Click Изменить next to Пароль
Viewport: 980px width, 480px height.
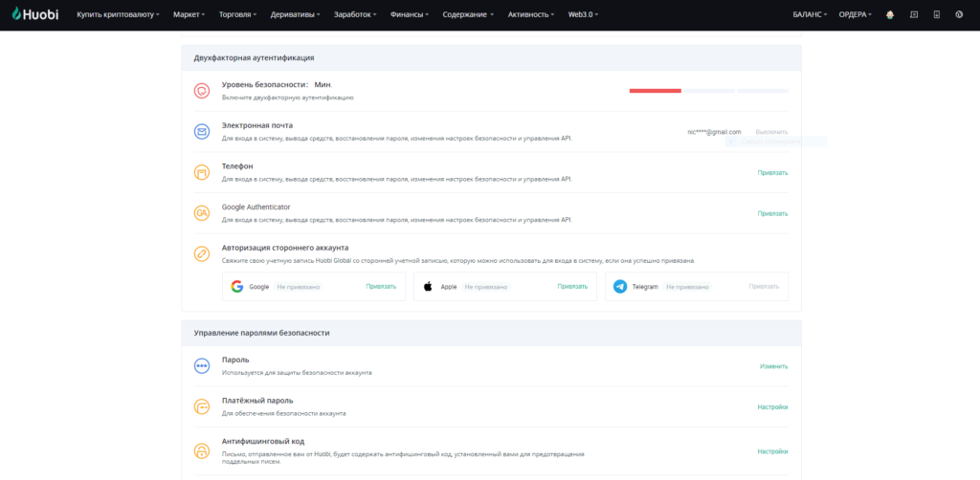773,366
